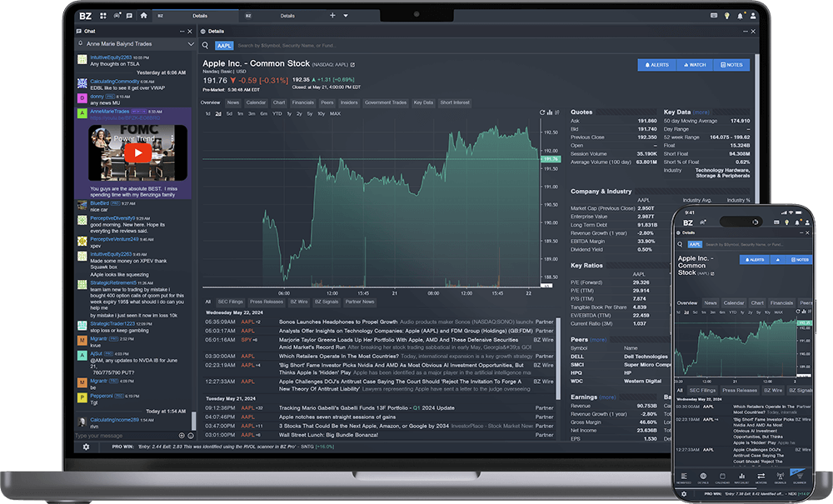Open the user account icon on the laptop
Viewport: 833px width, 504px height.
[753, 16]
